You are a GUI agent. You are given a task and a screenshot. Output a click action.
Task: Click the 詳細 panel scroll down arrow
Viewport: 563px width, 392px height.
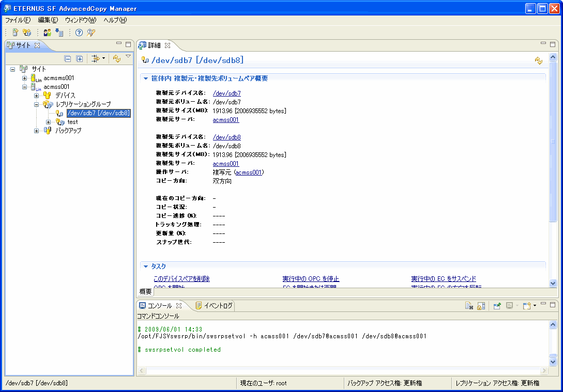click(553, 283)
